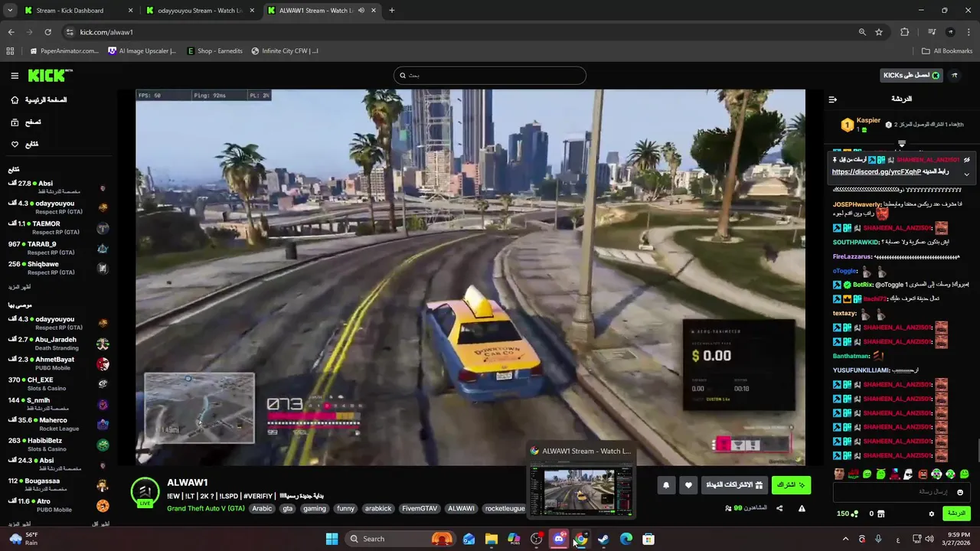Select the ALWAW1 Stream browser tab
Viewport: 980px width, 551px height.
tap(322, 11)
